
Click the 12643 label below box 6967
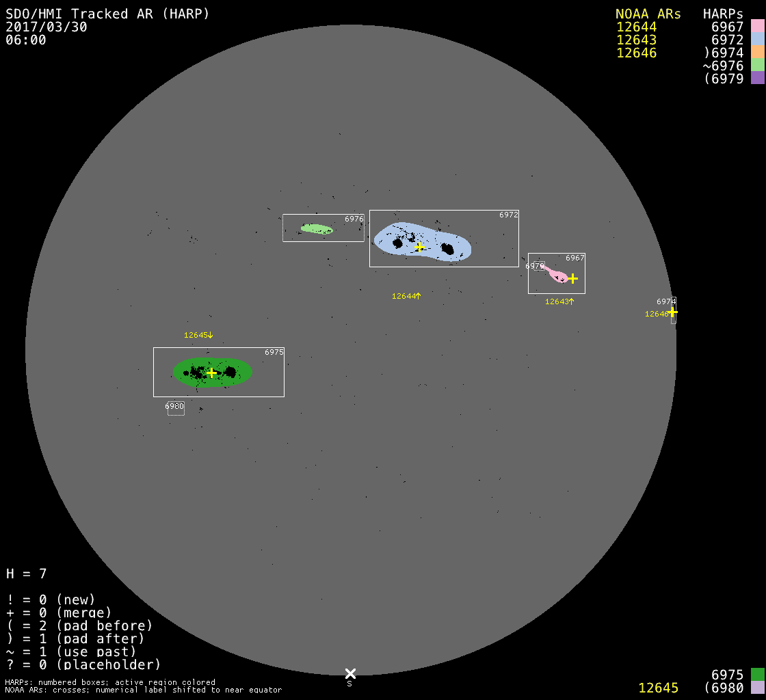[559, 301]
